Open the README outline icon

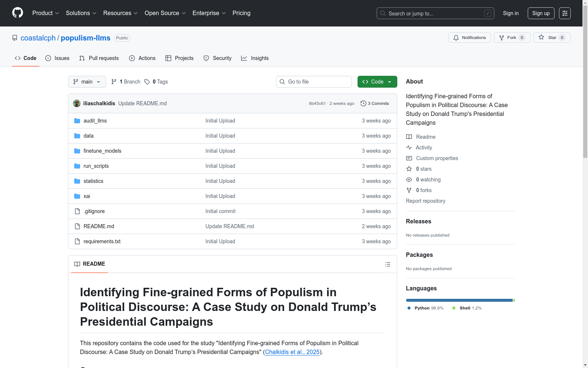[387, 264]
